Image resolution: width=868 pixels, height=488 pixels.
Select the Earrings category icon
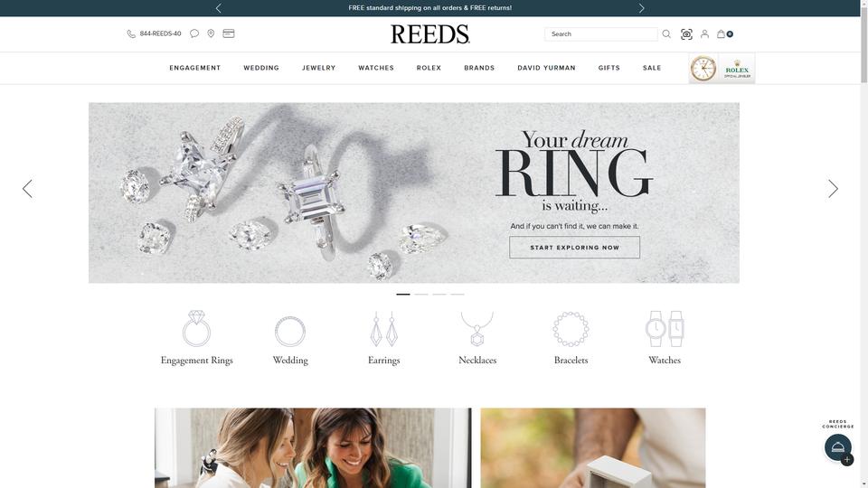point(383,329)
